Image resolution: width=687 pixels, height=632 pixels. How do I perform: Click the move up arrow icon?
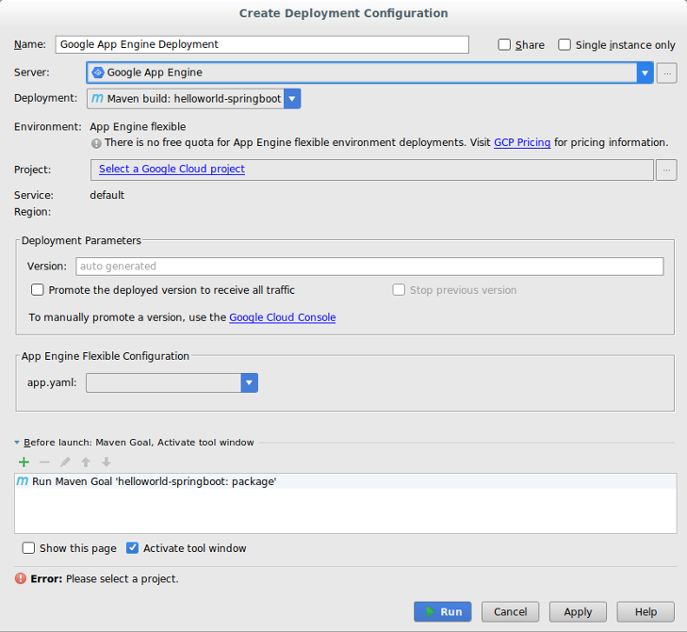[x=86, y=462]
